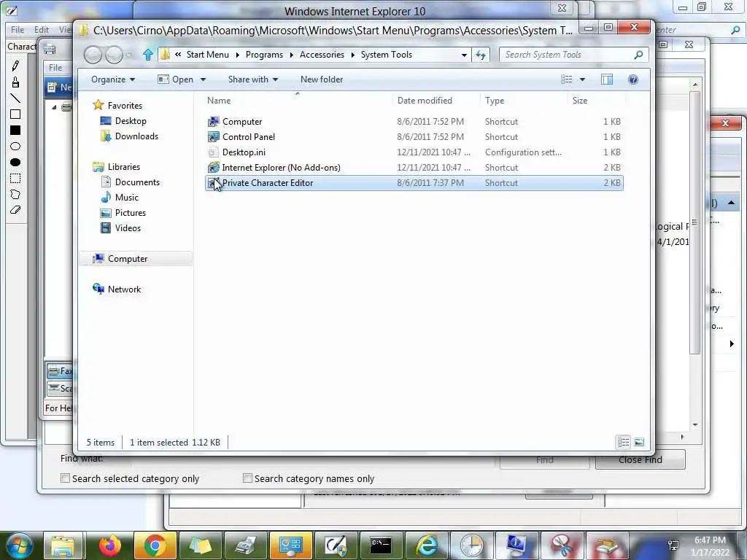Open Sticky Notes from the taskbar

tap(200, 545)
